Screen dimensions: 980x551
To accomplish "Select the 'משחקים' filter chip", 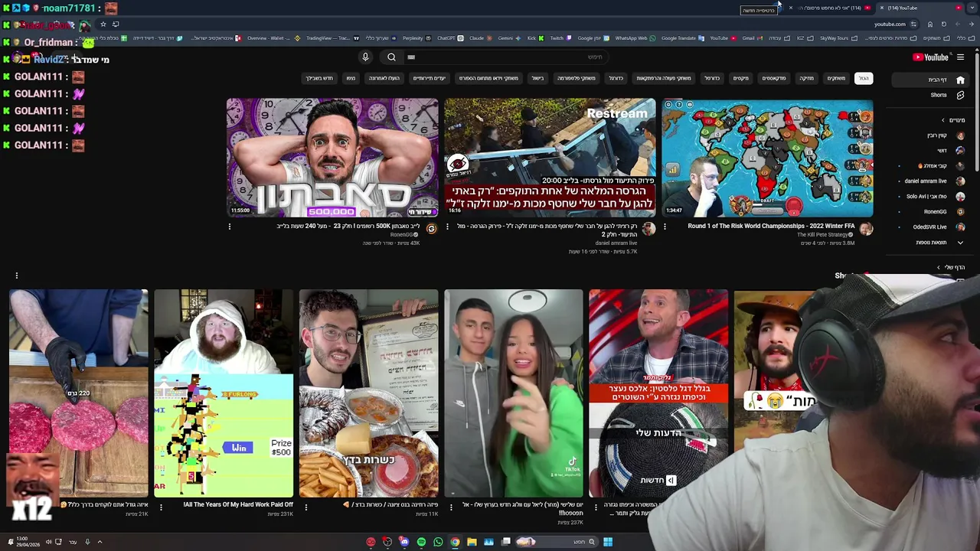I will [836, 78].
